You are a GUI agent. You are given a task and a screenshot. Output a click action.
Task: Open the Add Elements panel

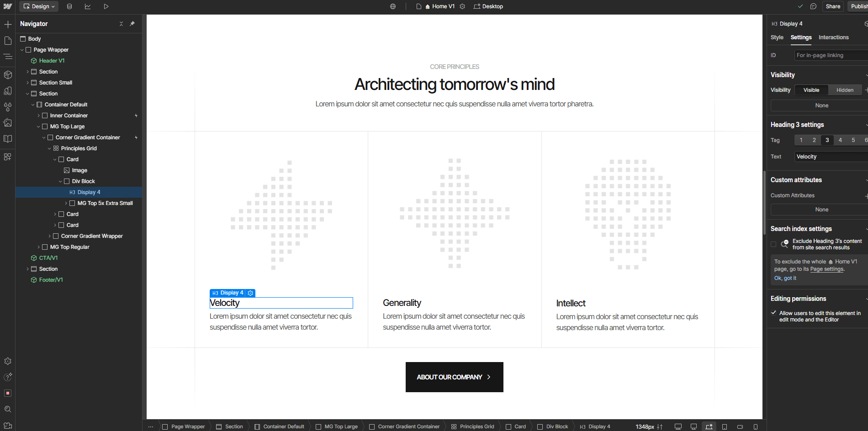[7, 24]
